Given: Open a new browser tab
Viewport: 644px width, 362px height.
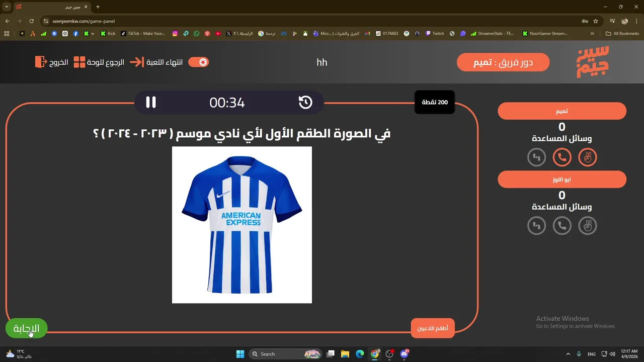Looking at the screenshot, I should pyautogui.click(x=98, y=7).
